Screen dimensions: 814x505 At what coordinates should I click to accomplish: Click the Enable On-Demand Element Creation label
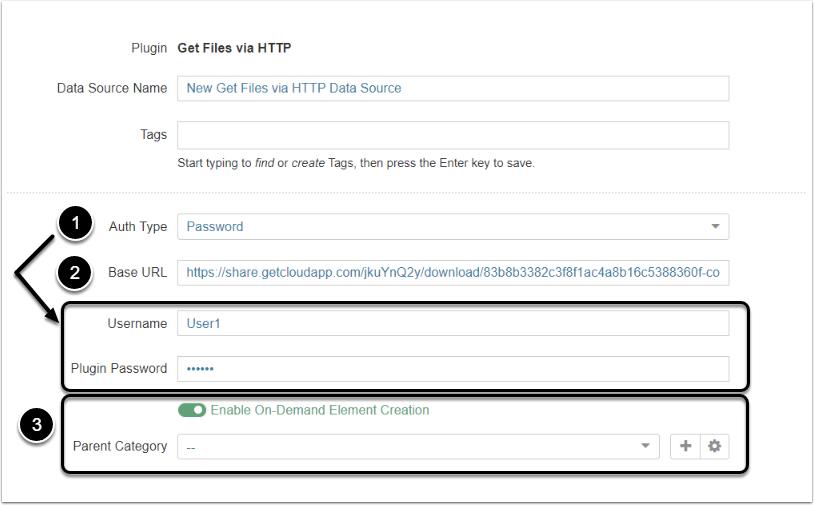[x=320, y=410]
